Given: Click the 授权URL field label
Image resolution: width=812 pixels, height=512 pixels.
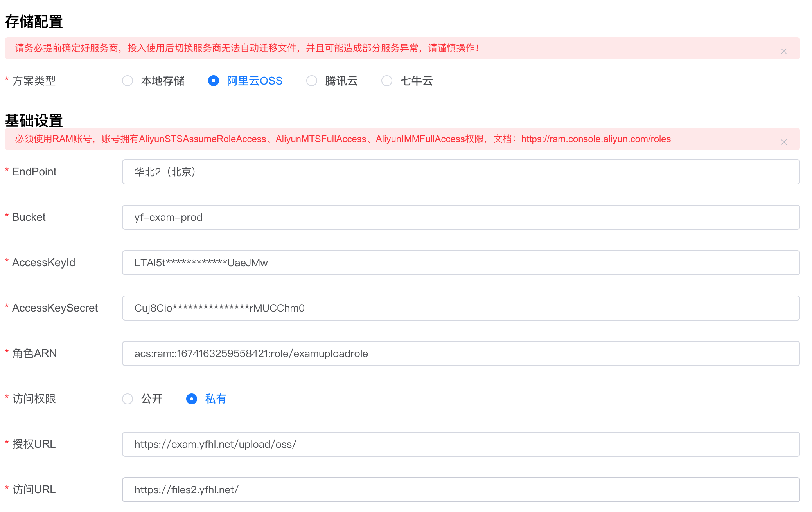Looking at the screenshot, I should click(x=34, y=444).
